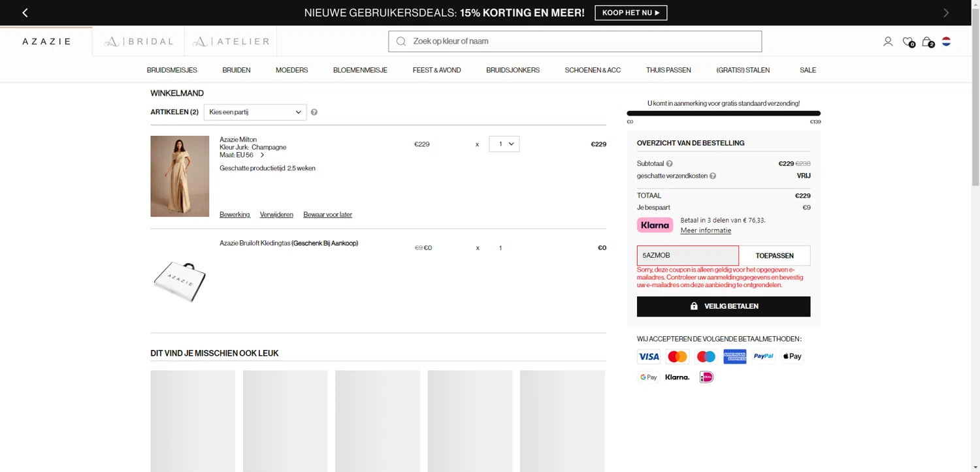The width and height of the screenshot is (980, 472).
Task: Click the Maestro payment icon
Action: [706, 356]
